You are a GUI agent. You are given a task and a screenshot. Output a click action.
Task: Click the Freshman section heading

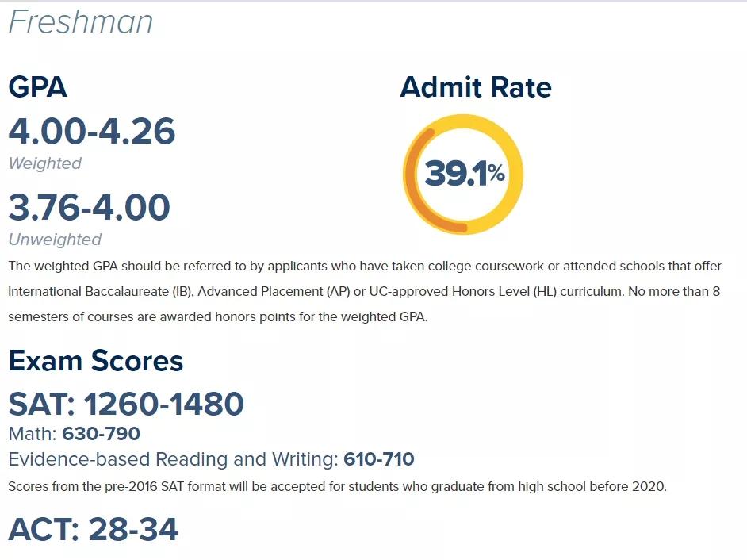click(81, 22)
